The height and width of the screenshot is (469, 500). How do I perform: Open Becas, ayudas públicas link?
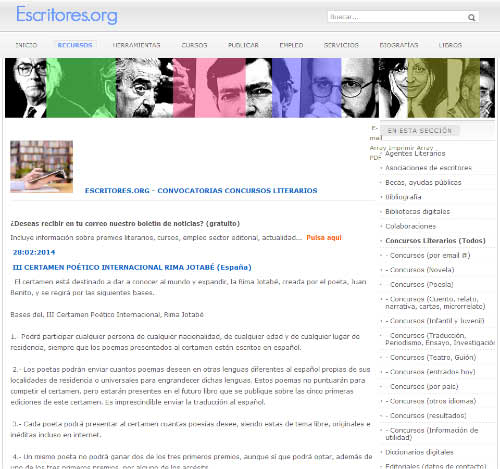pos(423,182)
